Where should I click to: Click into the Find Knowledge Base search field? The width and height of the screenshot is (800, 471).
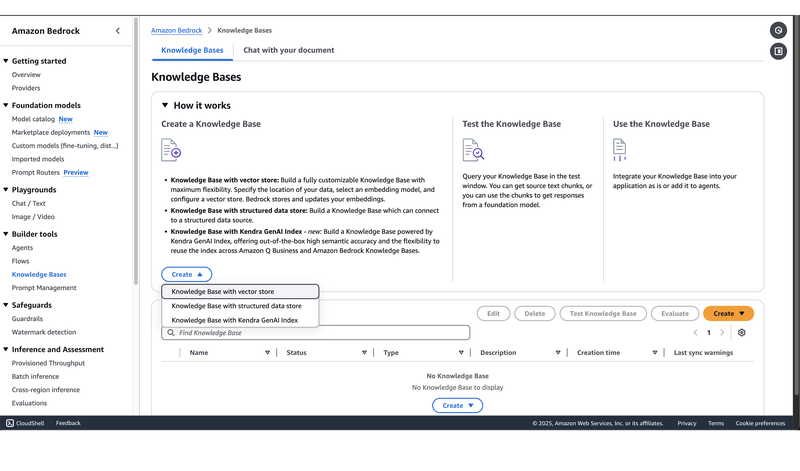click(316, 333)
